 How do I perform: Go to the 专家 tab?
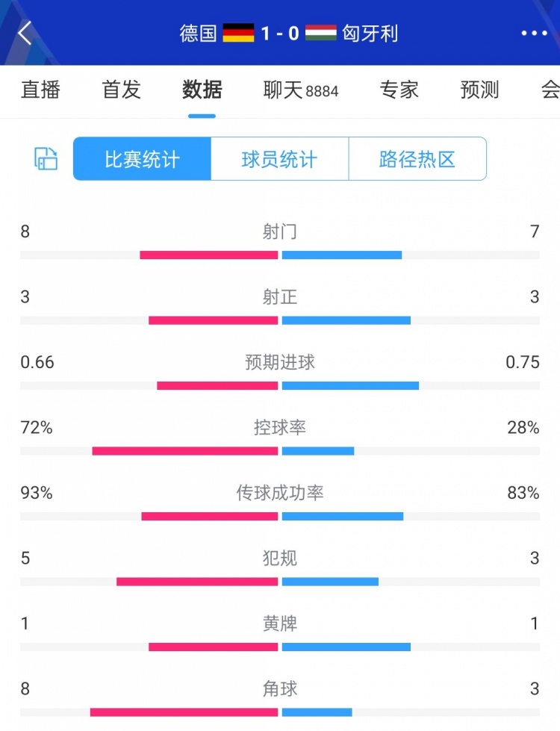(399, 90)
